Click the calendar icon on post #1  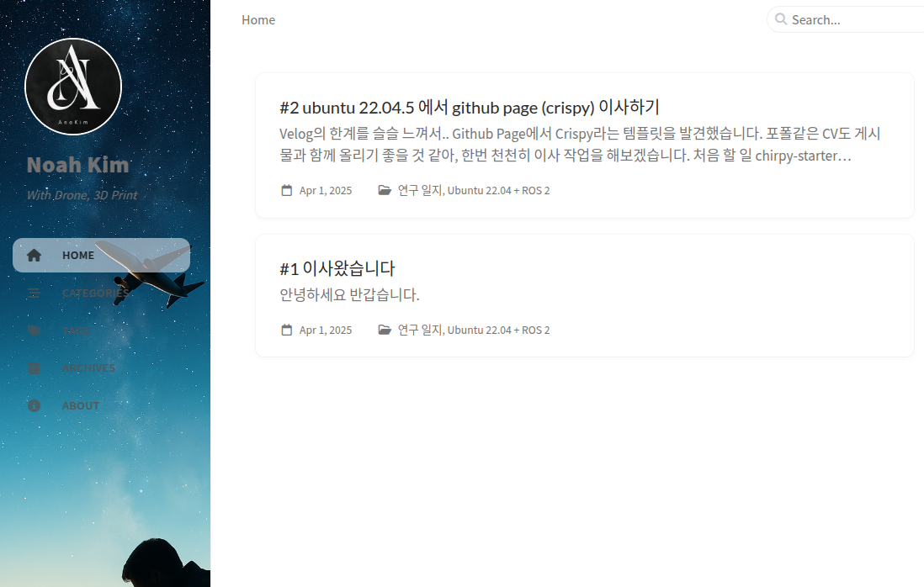pos(286,330)
